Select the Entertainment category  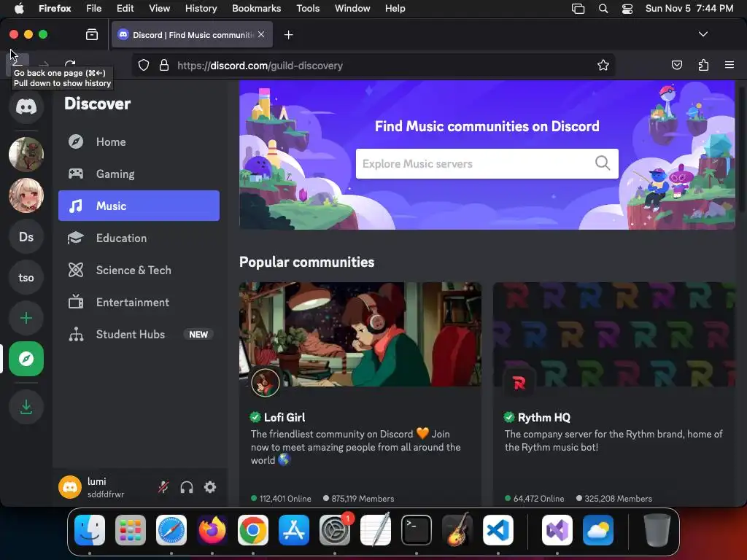[139, 303]
